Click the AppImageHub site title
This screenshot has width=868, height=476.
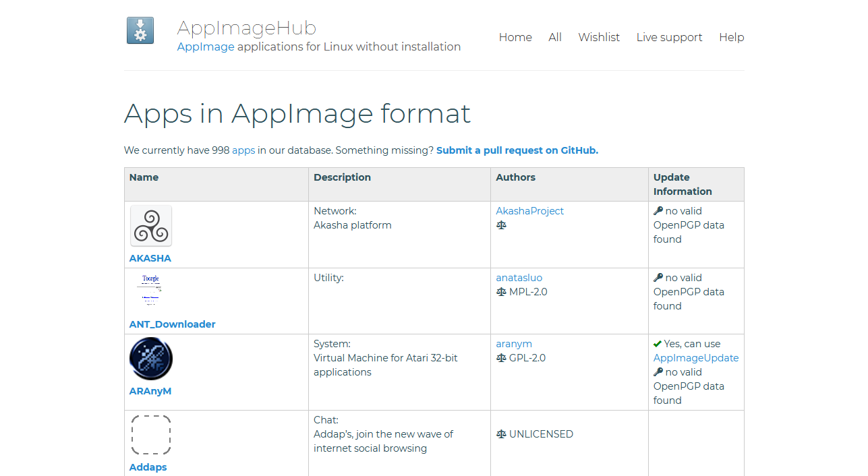[x=247, y=28]
